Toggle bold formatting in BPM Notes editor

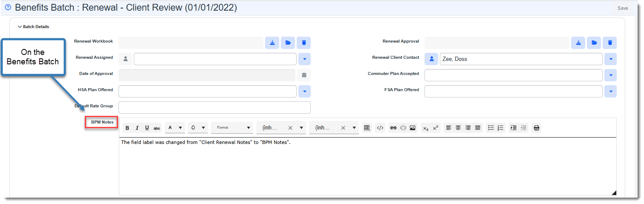tap(127, 128)
